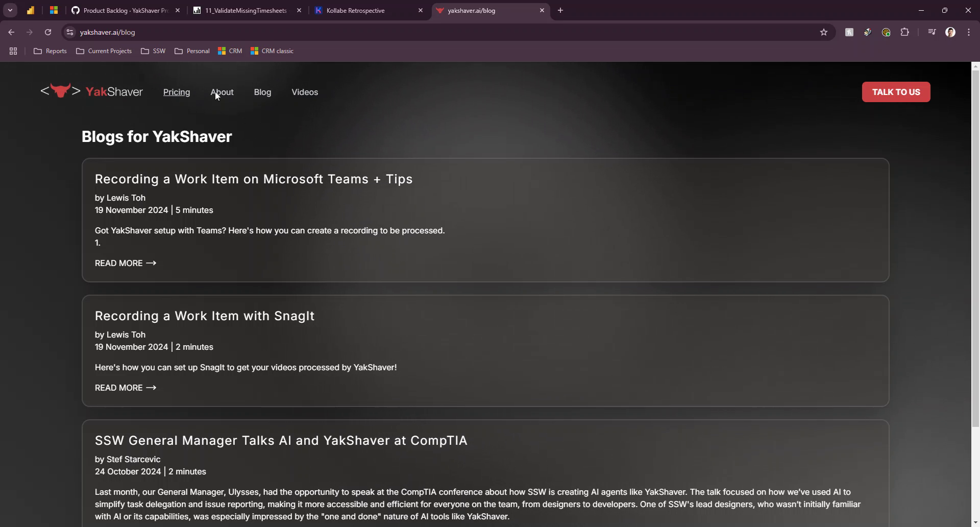Image resolution: width=980 pixels, height=527 pixels.
Task: Open the Reports bookmark folder
Action: click(x=50, y=51)
